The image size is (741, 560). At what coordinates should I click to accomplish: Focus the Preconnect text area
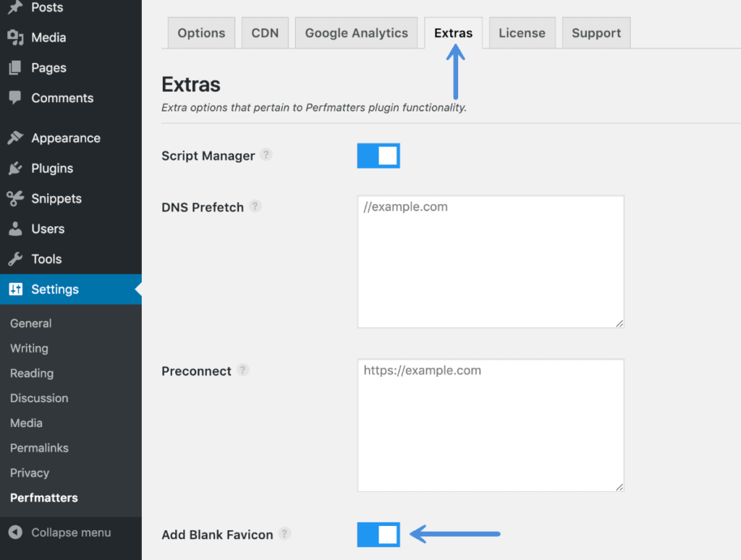coord(491,425)
